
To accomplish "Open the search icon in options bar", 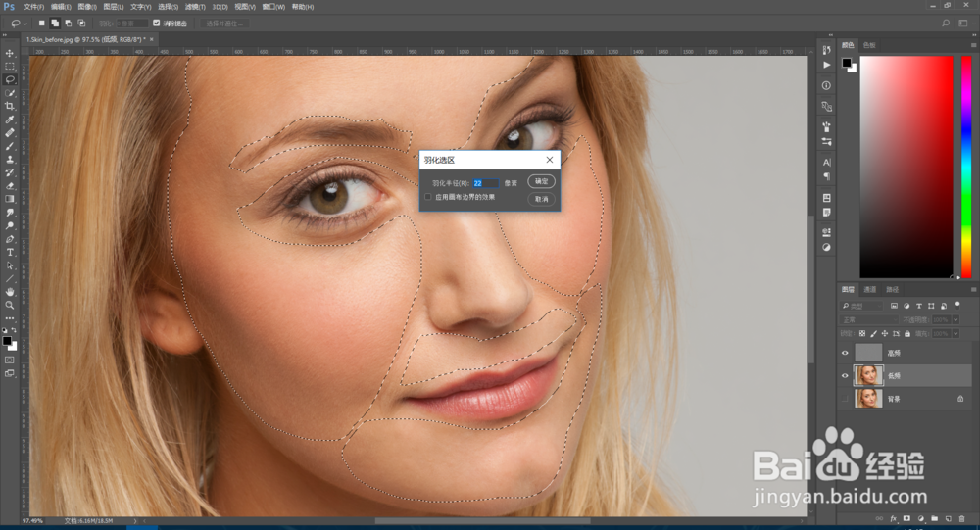I will (x=946, y=24).
